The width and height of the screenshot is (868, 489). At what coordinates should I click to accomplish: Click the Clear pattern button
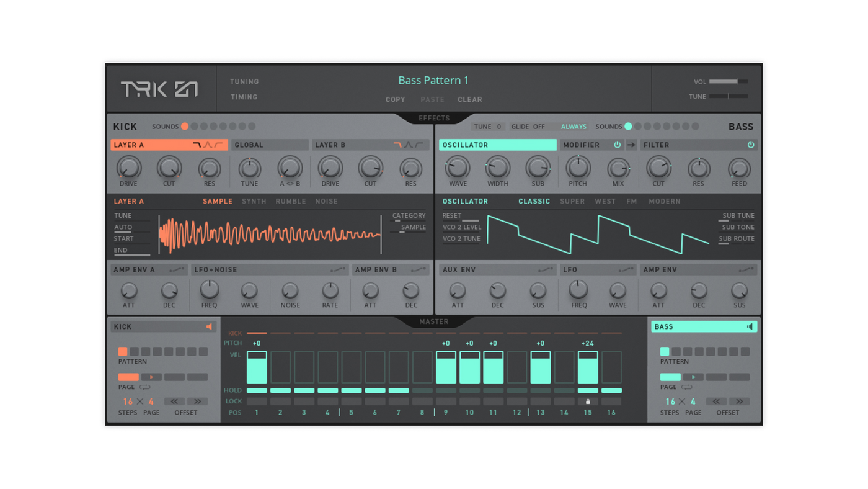pos(470,99)
